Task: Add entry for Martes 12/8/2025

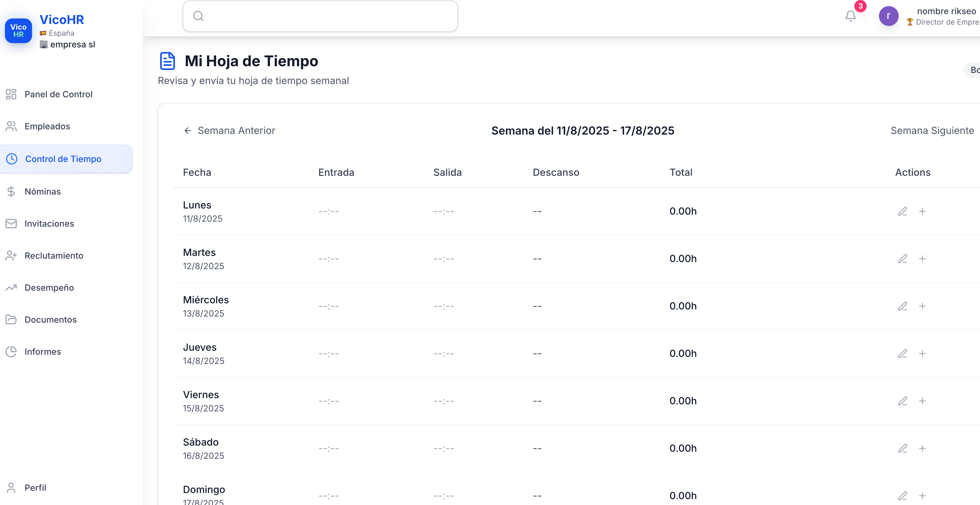Action: [922, 259]
